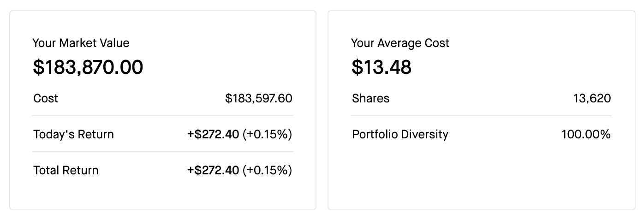This screenshot has width=644, height=214.
Task: Click the +$272.40 amount in Today's Return
Action: pyautogui.click(x=213, y=134)
